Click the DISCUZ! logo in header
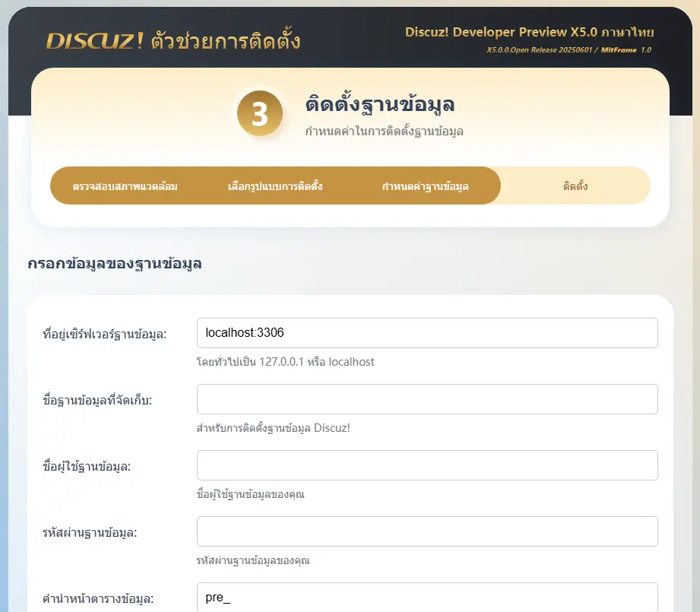 [x=95, y=41]
